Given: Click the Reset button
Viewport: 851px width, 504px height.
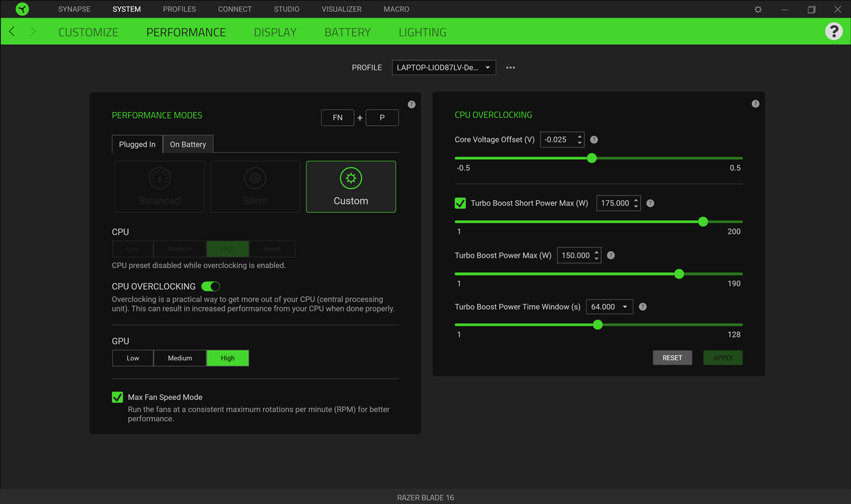Looking at the screenshot, I should [x=672, y=358].
